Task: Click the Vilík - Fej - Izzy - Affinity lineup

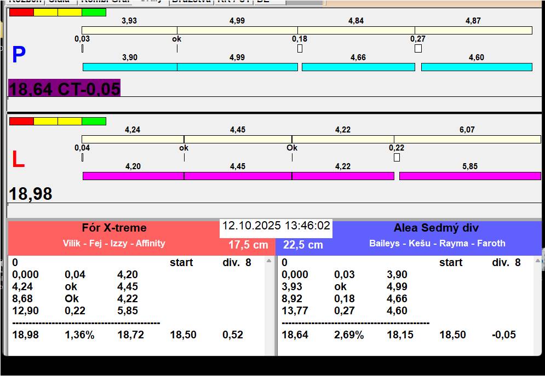Action: pos(114,243)
